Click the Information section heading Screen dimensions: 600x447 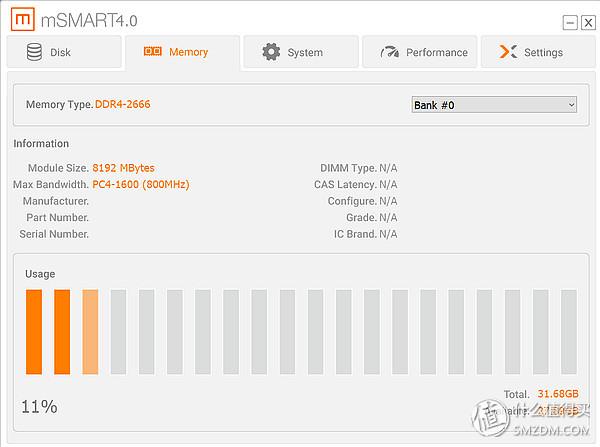(x=41, y=144)
